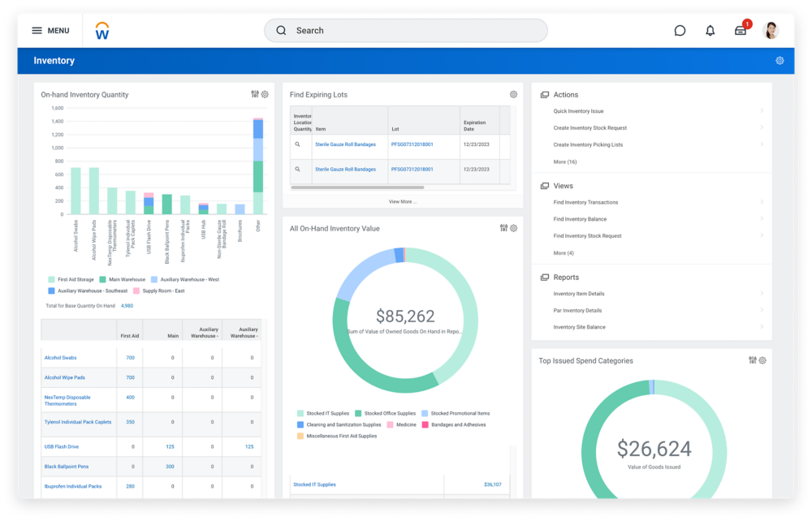This screenshot has width=812, height=521.
Task: Click View More under Find Expiring Lots
Action: click(x=402, y=201)
